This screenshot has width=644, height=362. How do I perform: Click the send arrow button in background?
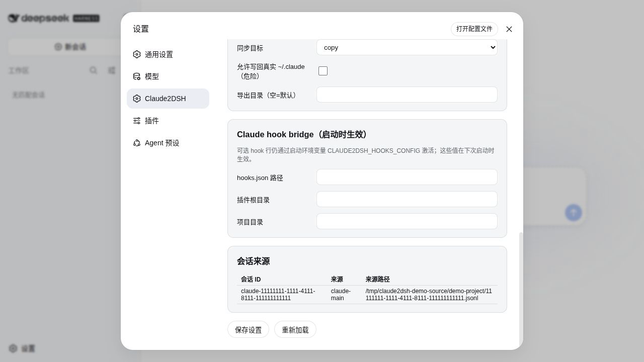[x=574, y=212]
